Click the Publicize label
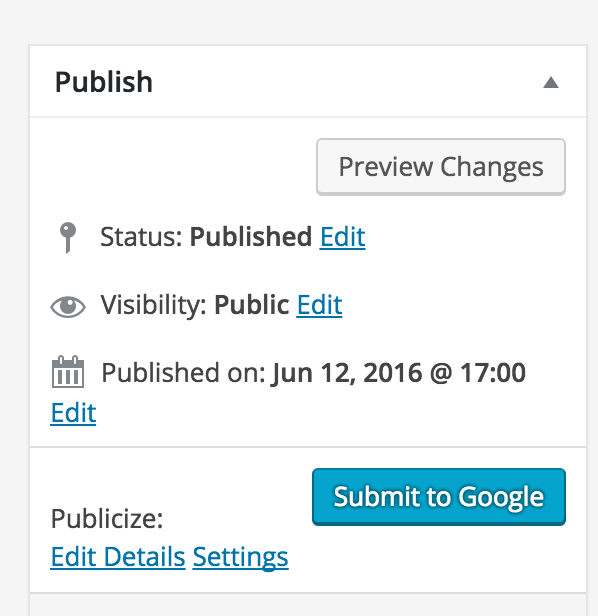The width and height of the screenshot is (598, 616). 107,519
